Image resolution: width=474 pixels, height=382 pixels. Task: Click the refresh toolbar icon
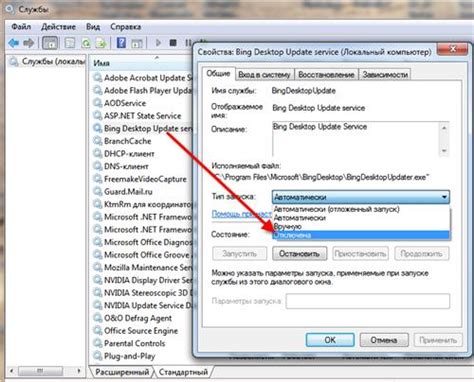coord(86,43)
